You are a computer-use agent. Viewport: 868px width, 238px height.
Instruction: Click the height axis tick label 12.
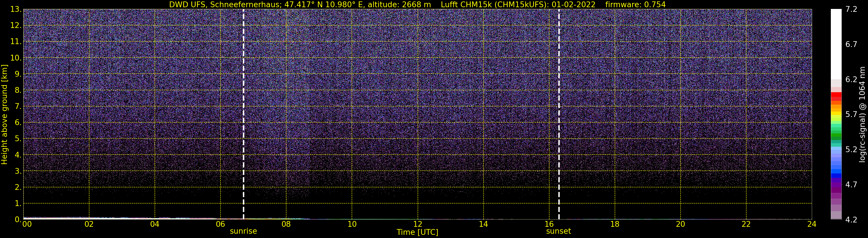pyautogui.click(x=16, y=26)
